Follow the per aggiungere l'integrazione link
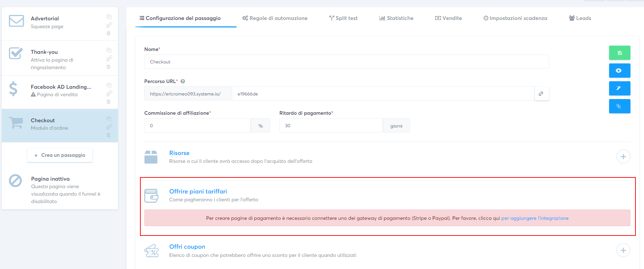Screen dimensions: 644x269 (535, 218)
